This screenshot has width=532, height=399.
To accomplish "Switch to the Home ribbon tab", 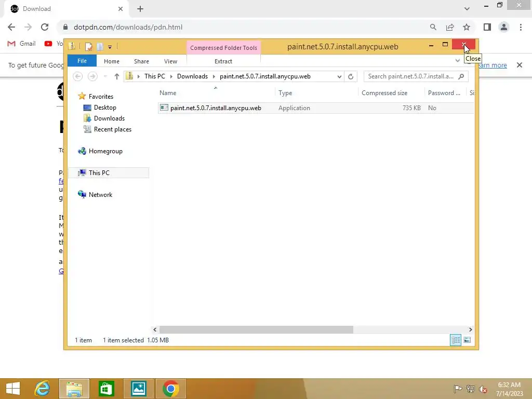I will [x=111, y=61].
